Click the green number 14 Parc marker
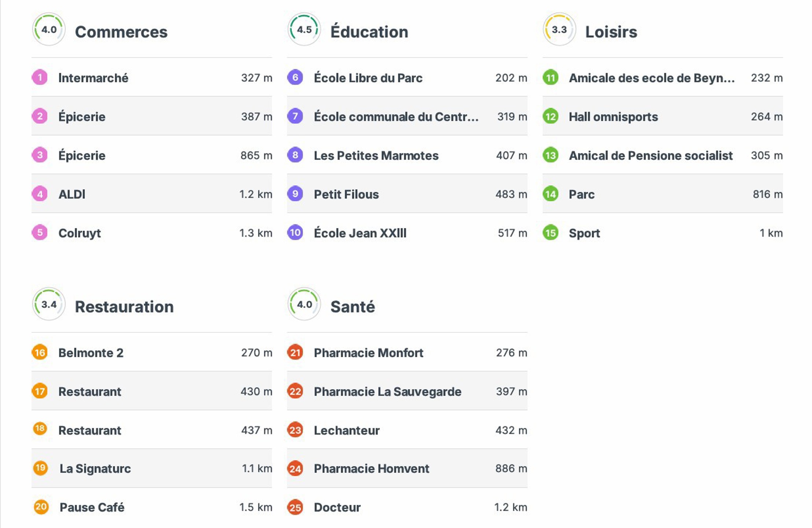 tap(550, 194)
